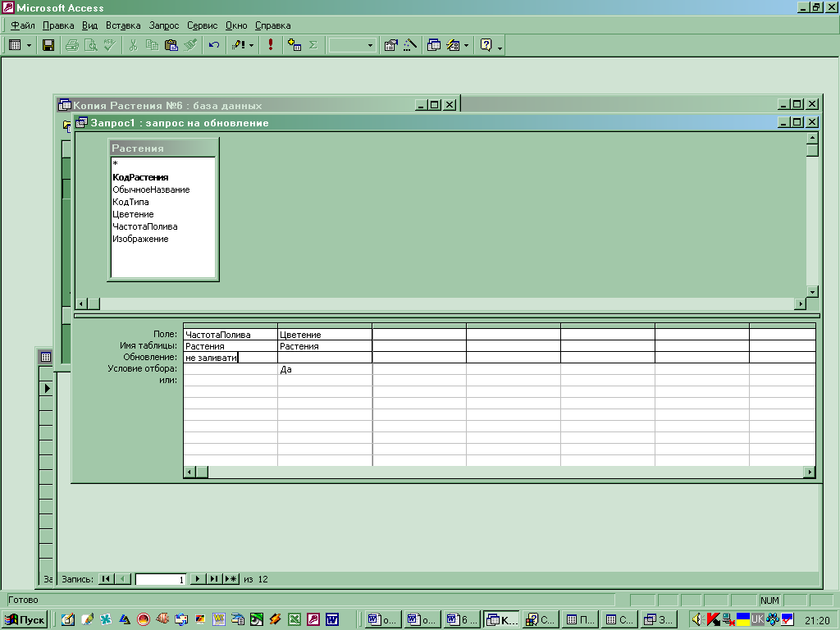Open the Сервис menu
The width and height of the screenshot is (840, 630).
click(x=202, y=25)
